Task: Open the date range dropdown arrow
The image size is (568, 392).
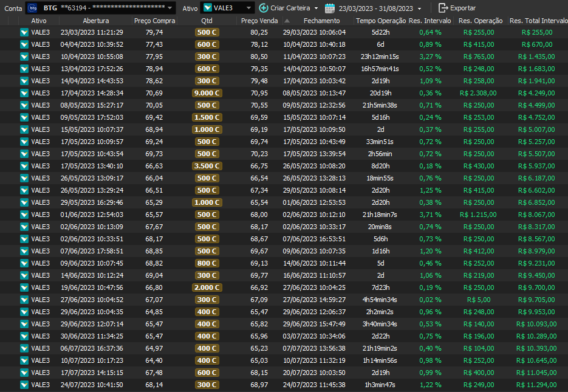Action: coord(419,9)
